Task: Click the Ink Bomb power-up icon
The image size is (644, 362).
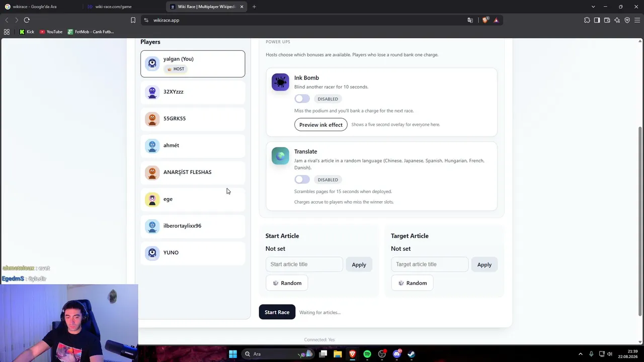Action: coord(280,82)
